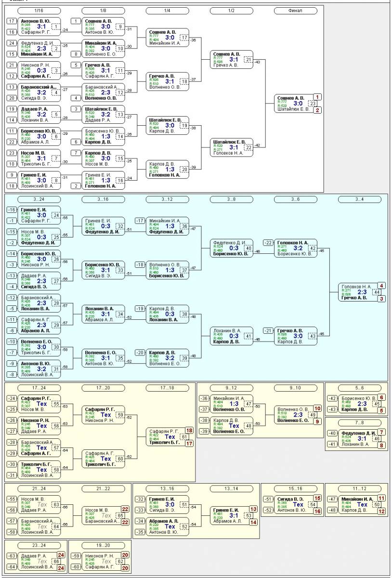Select the "17...24" round header
Image resolution: width=392 pixels, height=578 pixels.
[x=39, y=387]
